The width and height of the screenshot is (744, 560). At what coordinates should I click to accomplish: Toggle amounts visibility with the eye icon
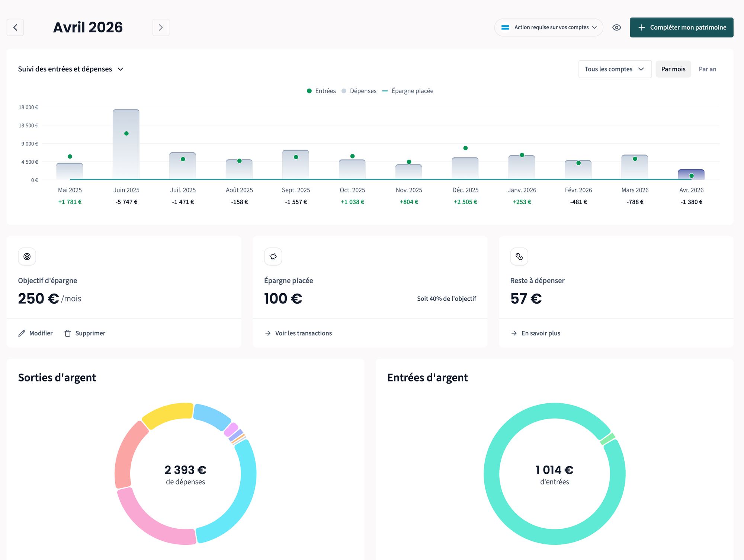coord(616,28)
